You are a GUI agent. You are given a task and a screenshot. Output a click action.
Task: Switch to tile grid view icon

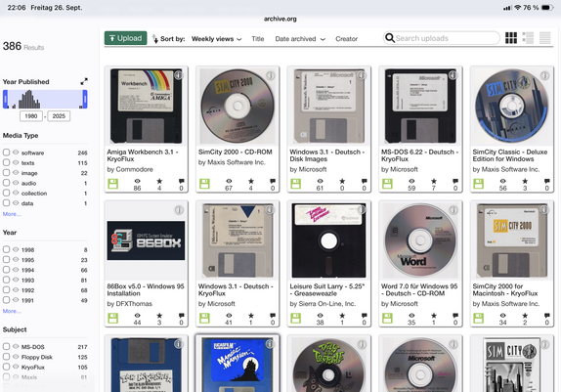[x=511, y=38]
